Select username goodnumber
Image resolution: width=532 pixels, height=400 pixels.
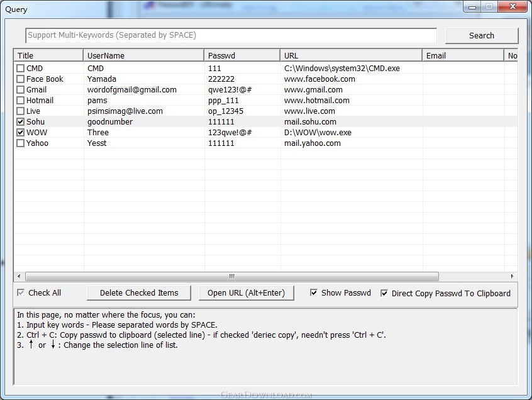click(x=110, y=122)
